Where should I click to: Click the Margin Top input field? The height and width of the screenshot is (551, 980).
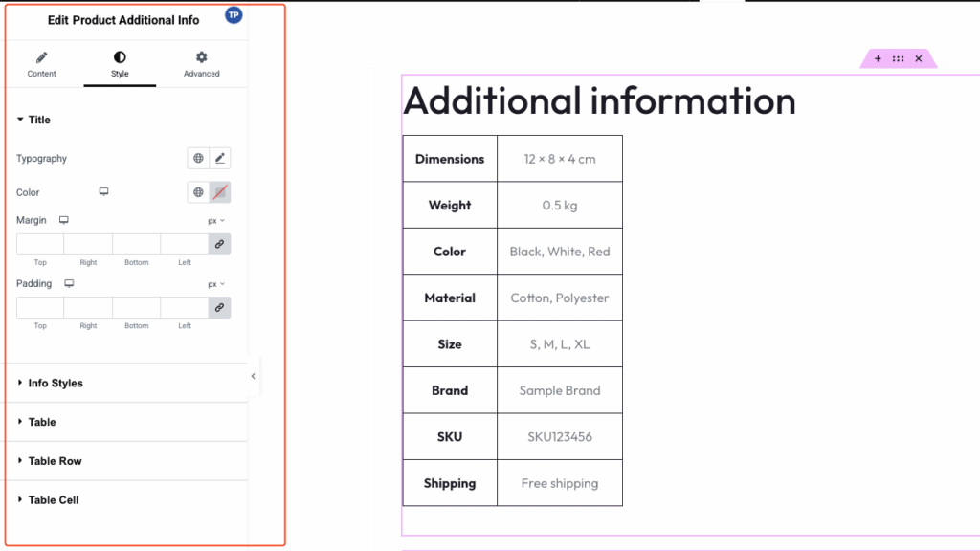click(x=40, y=244)
